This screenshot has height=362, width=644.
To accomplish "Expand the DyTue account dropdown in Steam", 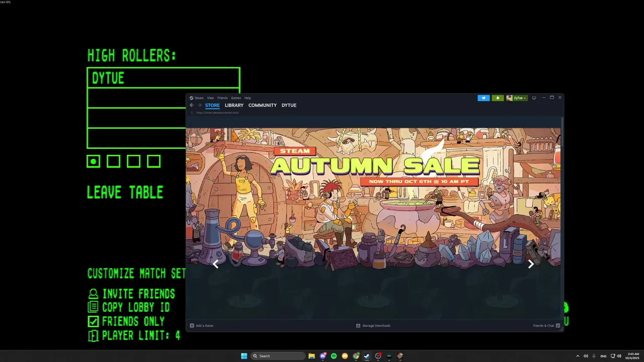I will point(517,98).
